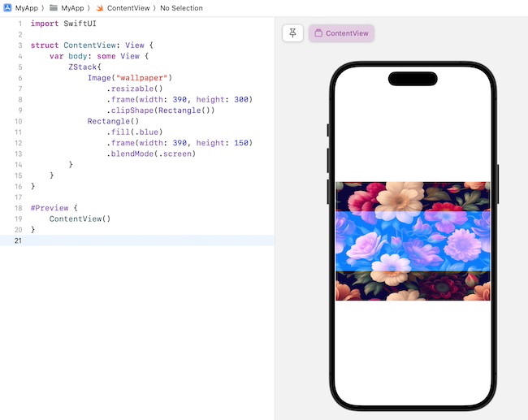
Task: Click the '.clipShape' modifier on line 9
Action: click(130, 110)
